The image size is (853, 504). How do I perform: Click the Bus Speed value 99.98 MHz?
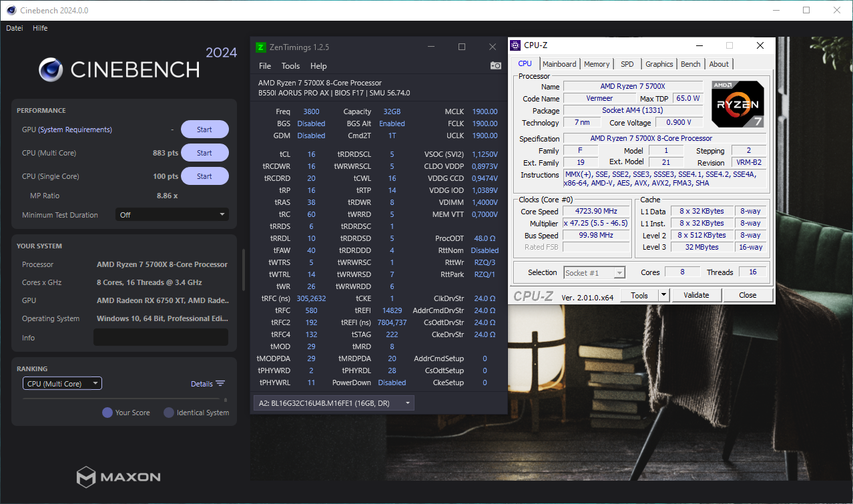596,236
